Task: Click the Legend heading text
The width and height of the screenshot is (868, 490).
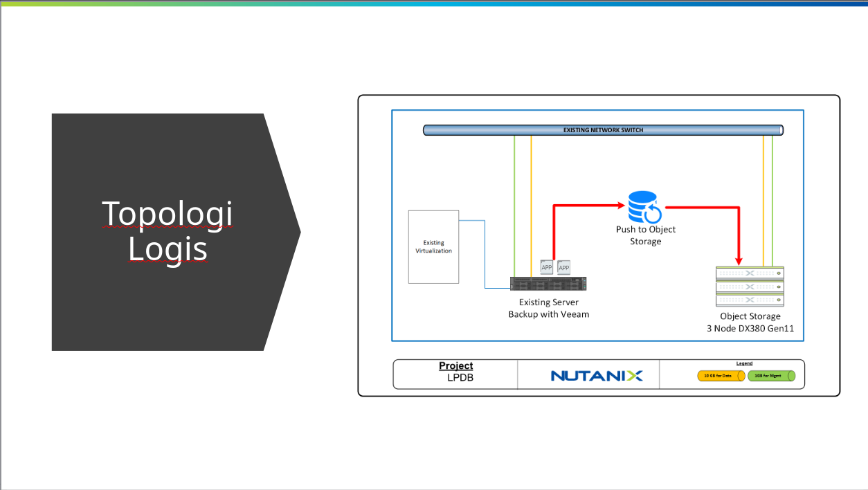Action: (744, 362)
